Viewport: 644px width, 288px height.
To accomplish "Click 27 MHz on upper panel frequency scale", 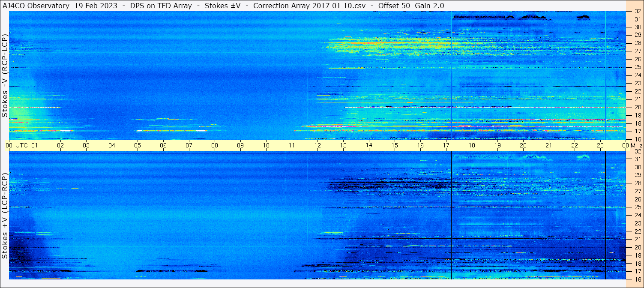I will coord(638,51).
